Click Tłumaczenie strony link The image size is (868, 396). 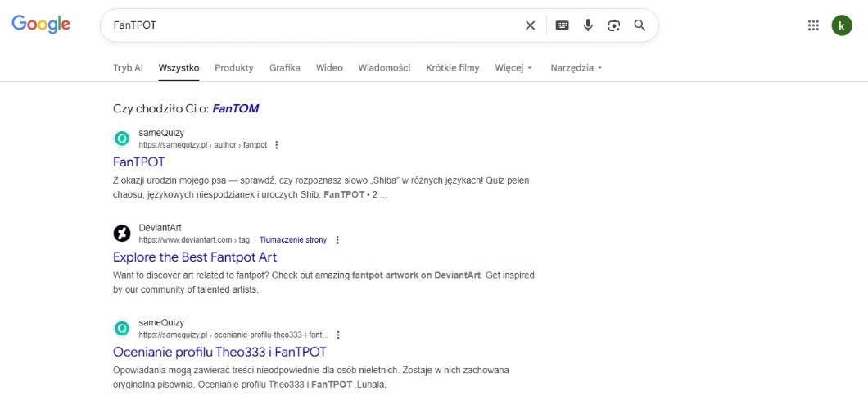(293, 240)
